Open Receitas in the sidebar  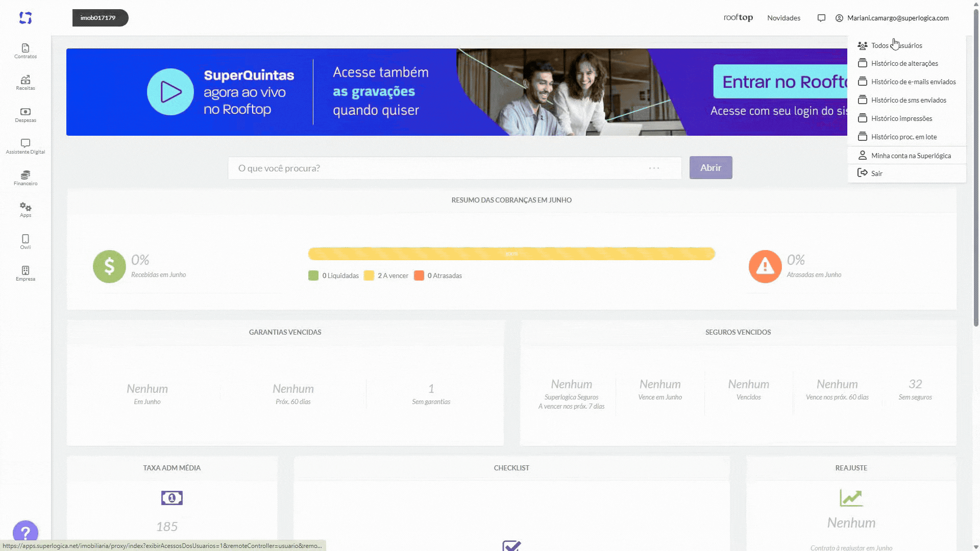pyautogui.click(x=26, y=83)
